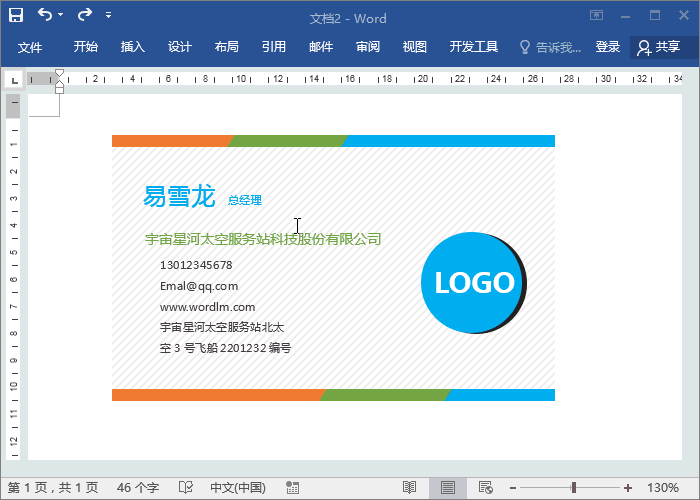Click the first line indent marker on ruler
This screenshot has width=700, height=500.
(59, 73)
